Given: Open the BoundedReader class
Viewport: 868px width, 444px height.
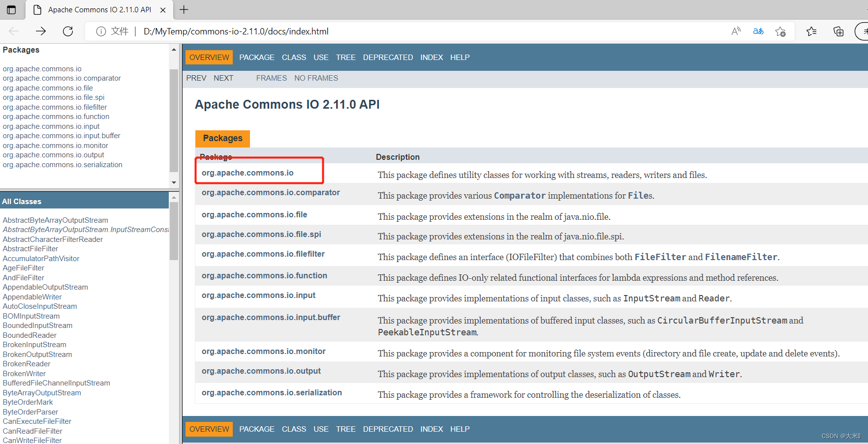Looking at the screenshot, I should point(30,335).
